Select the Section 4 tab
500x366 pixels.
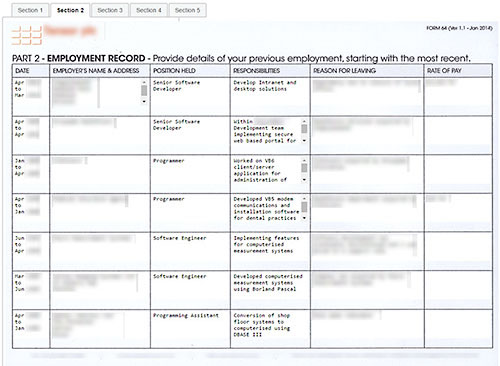click(x=149, y=10)
